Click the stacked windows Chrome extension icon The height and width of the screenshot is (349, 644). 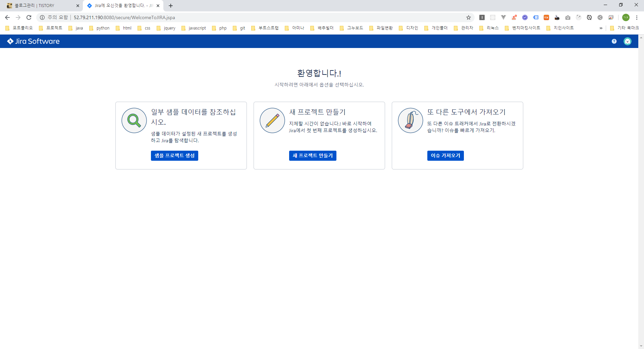click(611, 17)
